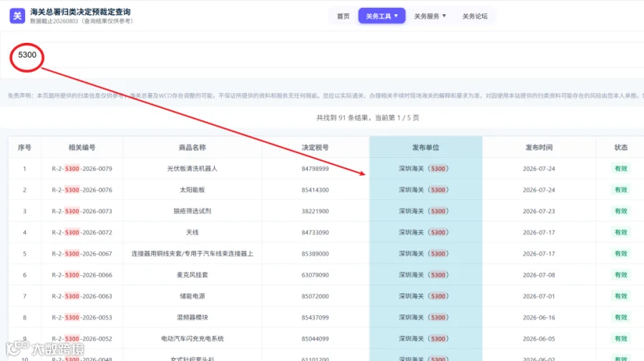Click 有效 status badge for 混频器模块
The image size is (644, 361).
(620, 317)
